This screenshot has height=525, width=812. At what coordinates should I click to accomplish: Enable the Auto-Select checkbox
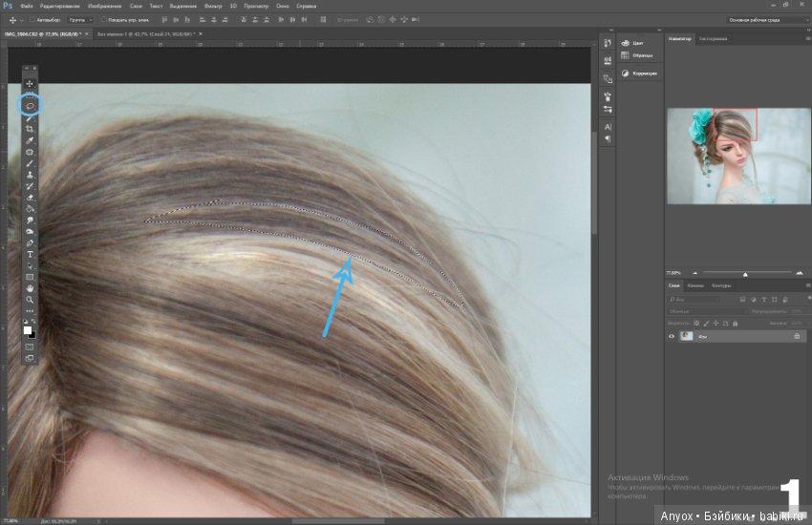coord(32,20)
